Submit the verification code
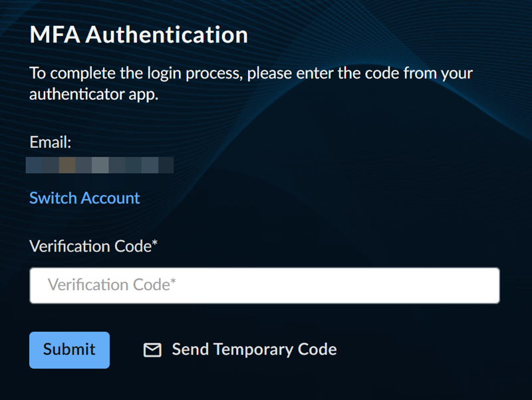The width and height of the screenshot is (532, 400). [69, 350]
